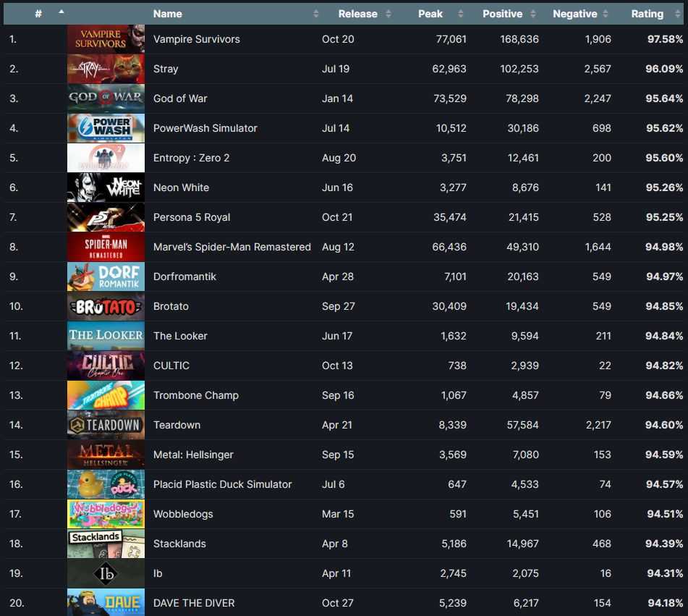Click the Neon White thumbnail

[106, 187]
